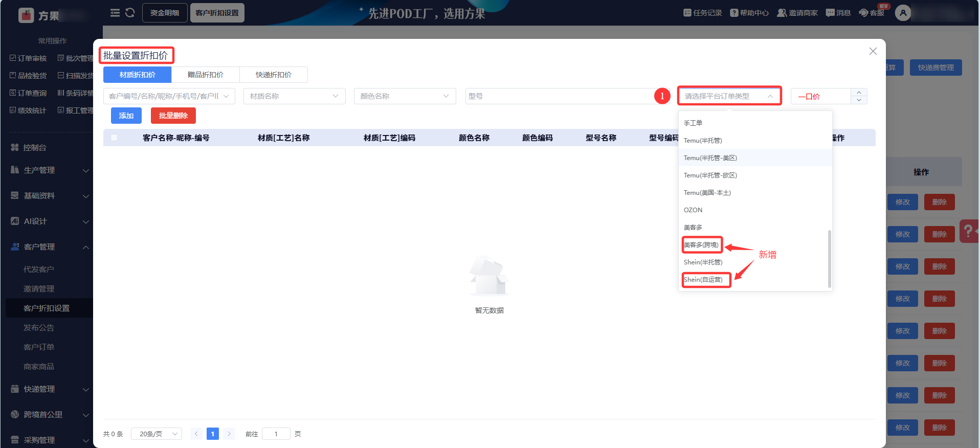
Task: Expand AI设计 menu
Action: point(50,221)
